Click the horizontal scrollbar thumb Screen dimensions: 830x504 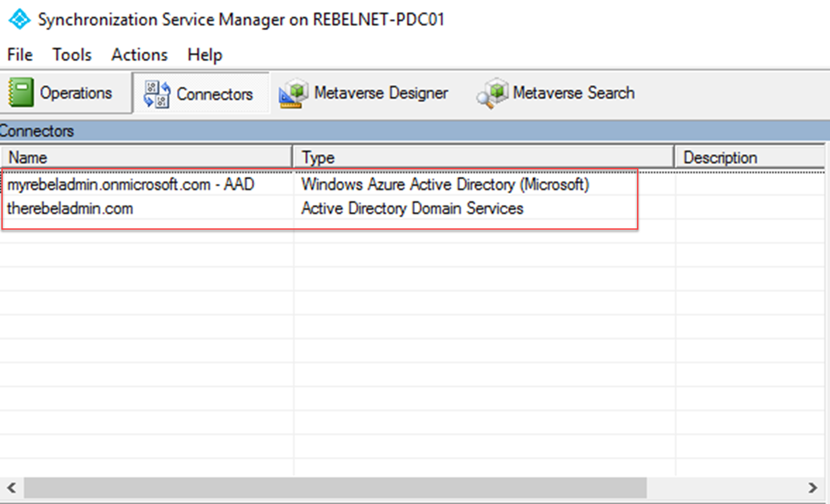tap(335, 488)
